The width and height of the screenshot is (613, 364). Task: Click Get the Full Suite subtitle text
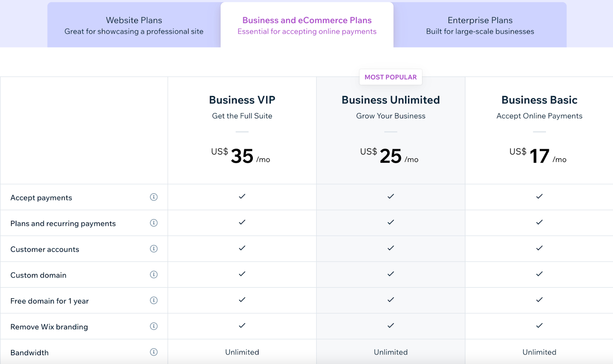tap(242, 116)
